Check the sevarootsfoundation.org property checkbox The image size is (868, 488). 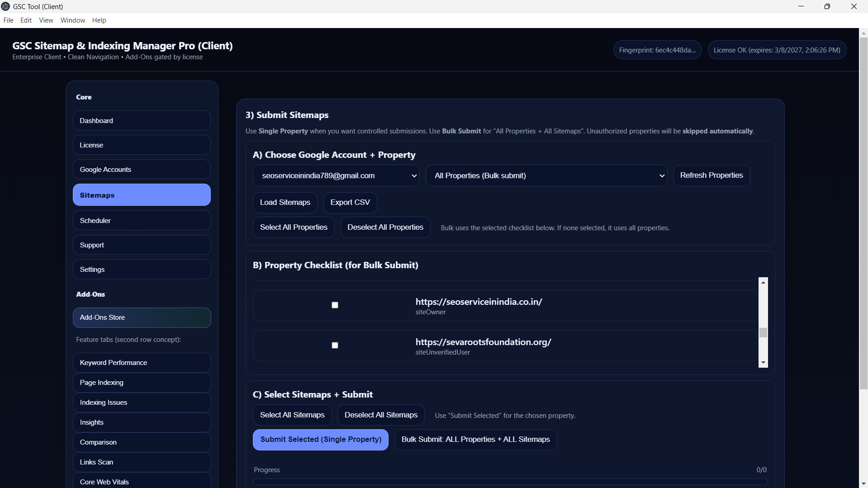(x=335, y=346)
